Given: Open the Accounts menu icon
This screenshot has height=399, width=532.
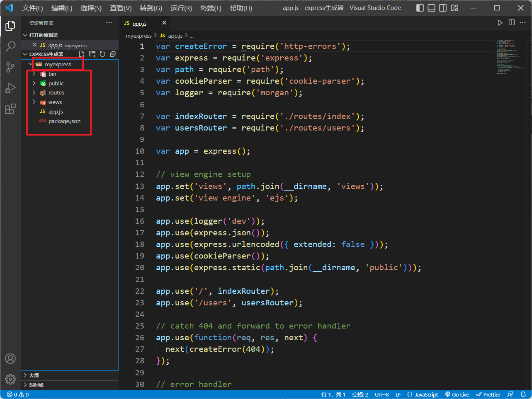Looking at the screenshot, I should click(x=10, y=358).
